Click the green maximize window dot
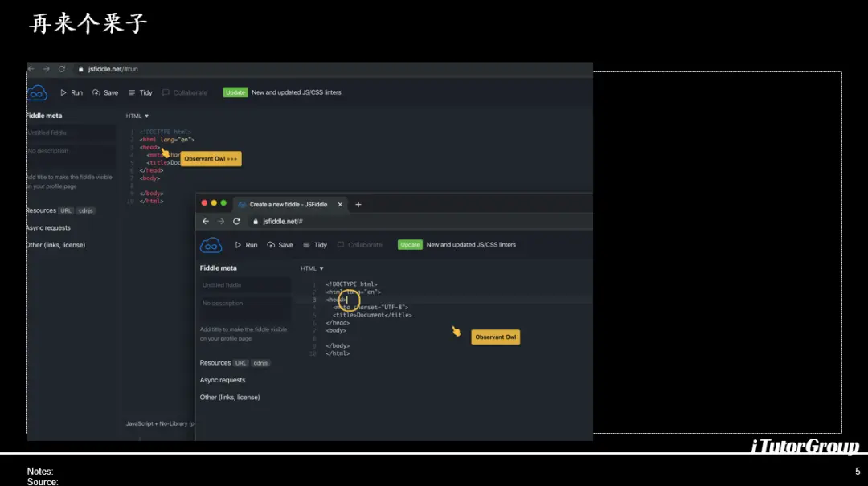 point(223,203)
